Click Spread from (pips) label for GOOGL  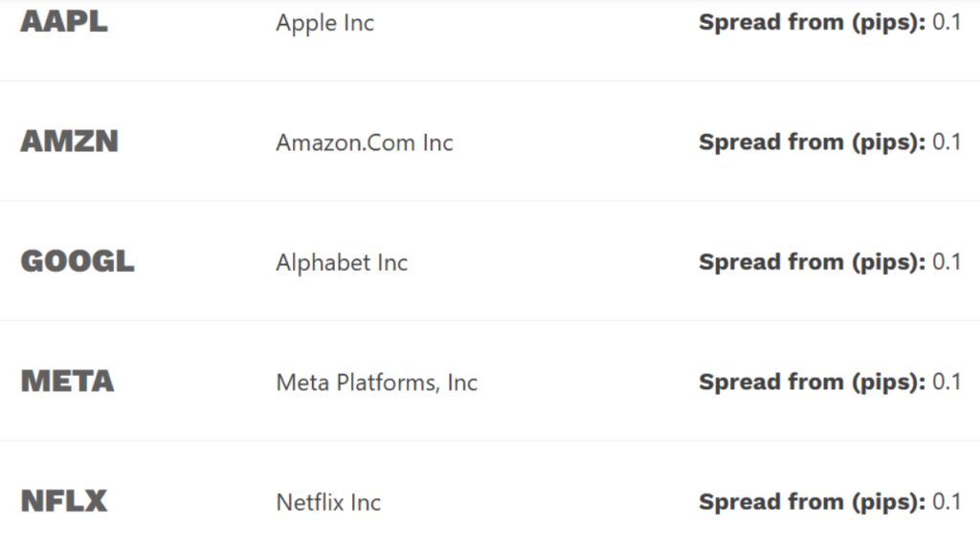click(812, 262)
